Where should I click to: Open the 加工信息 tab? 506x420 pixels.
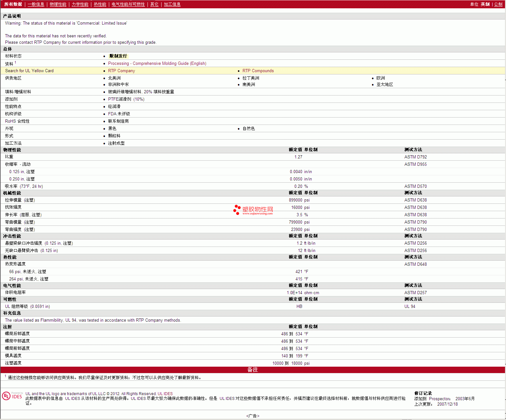172,4
